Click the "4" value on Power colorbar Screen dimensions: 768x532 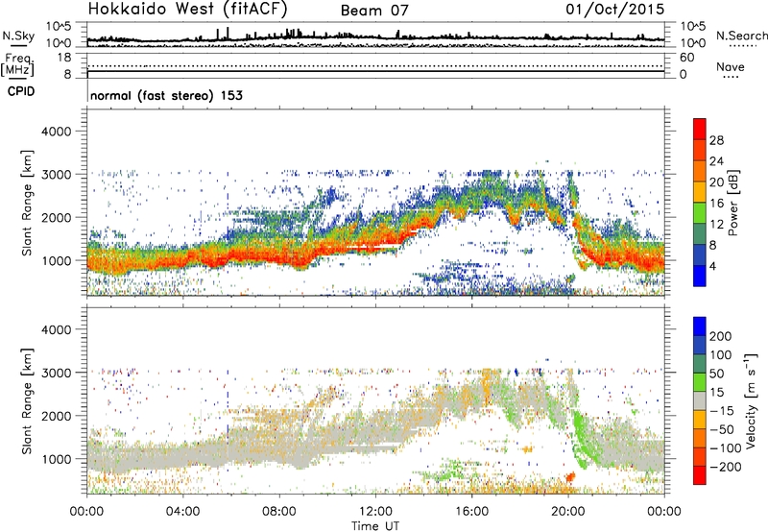[x=712, y=266]
